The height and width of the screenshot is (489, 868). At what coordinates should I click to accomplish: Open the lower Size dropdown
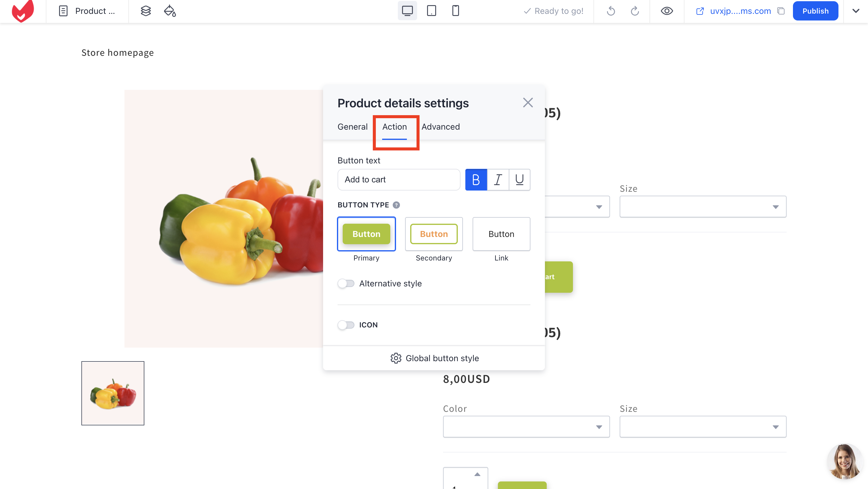[x=703, y=427]
